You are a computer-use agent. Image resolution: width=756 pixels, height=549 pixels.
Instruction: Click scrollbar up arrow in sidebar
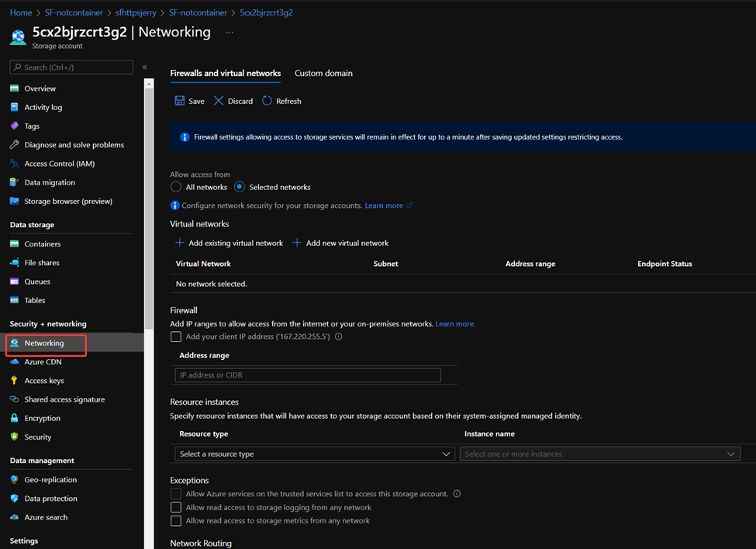pyautogui.click(x=149, y=84)
